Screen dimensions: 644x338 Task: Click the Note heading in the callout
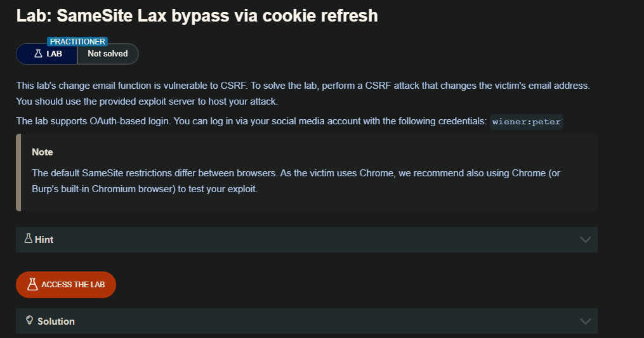pos(43,152)
